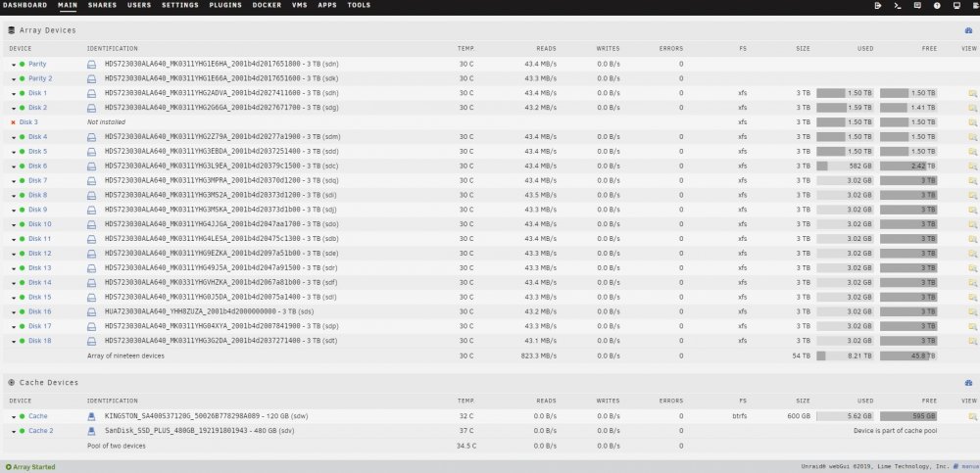
Task: Click the Cache Devices header icon
Action: pyautogui.click(x=11, y=382)
